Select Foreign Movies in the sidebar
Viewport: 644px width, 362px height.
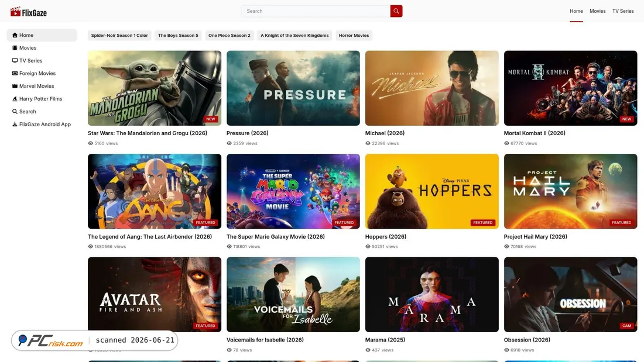pos(42,74)
